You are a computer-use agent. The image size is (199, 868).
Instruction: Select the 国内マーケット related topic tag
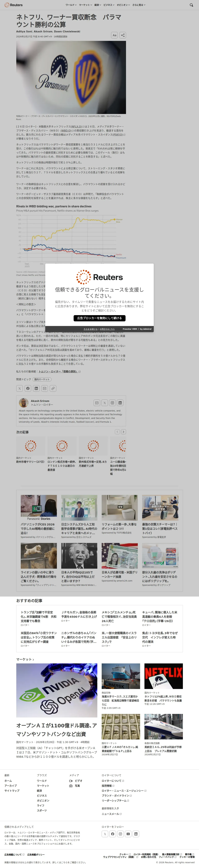point(42,379)
